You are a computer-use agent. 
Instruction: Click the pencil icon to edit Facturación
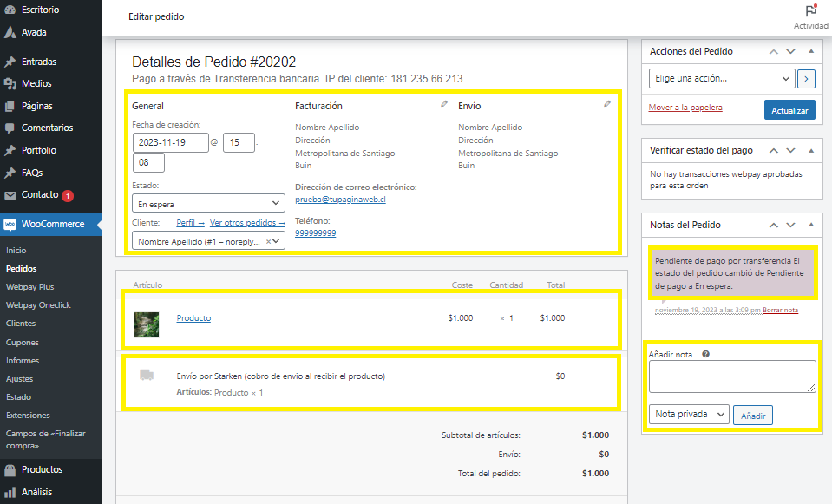[444, 104]
